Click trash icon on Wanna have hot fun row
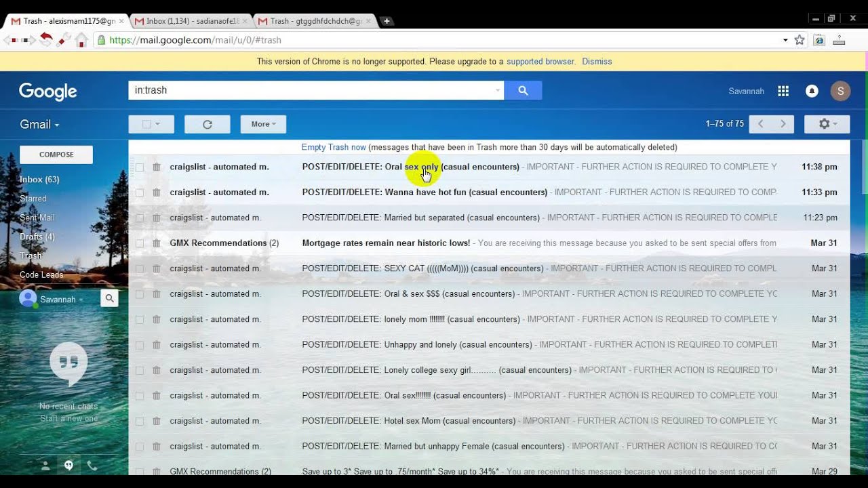868x488 pixels. 157,192
